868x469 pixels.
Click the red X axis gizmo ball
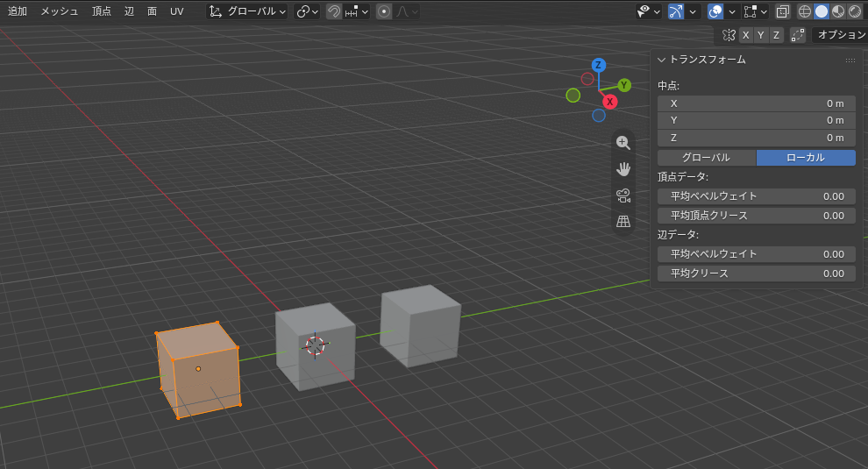[609, 102]
